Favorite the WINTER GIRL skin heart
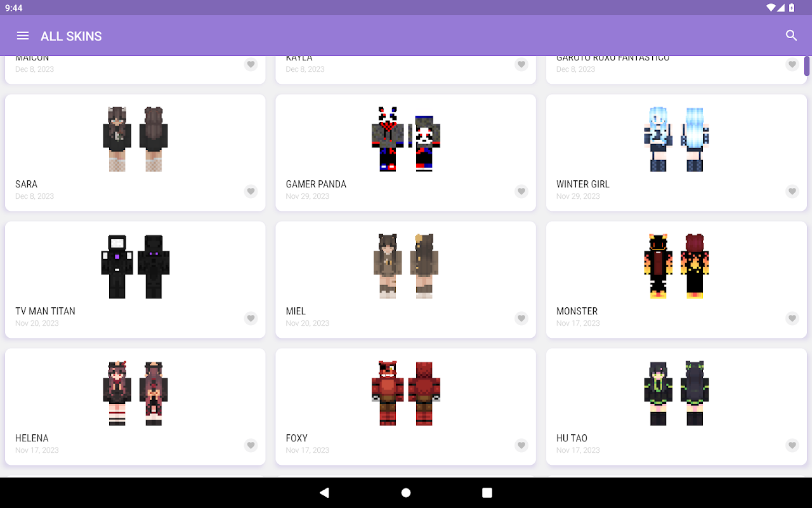The height and width of the screenshot is (508, 812). (792, 191)
